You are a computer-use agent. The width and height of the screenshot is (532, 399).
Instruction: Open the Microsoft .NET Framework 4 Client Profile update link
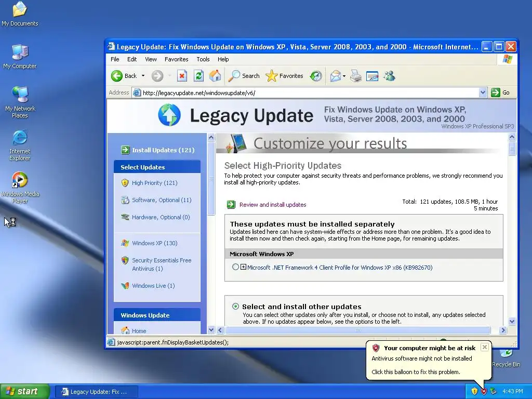pyautogui.click(x=340, y=268)
